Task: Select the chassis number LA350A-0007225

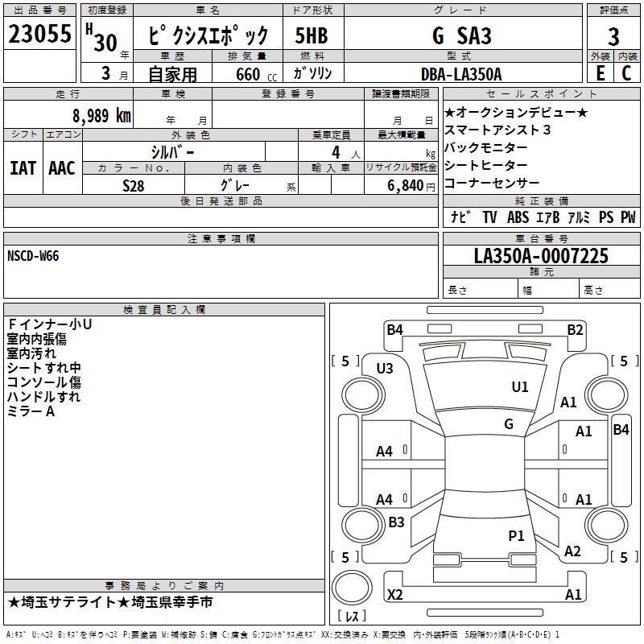Action: [x=541, y=257]
